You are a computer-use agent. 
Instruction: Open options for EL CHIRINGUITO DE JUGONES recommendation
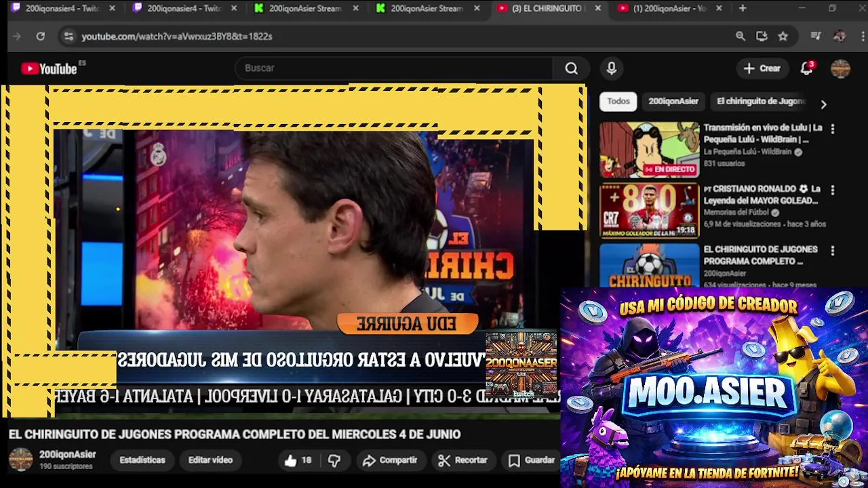[832, 251]
